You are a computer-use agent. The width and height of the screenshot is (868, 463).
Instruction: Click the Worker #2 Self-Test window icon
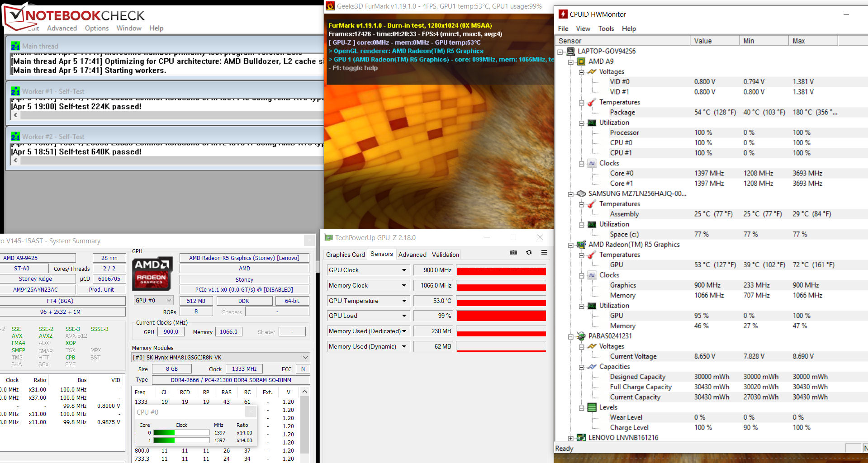15,137
